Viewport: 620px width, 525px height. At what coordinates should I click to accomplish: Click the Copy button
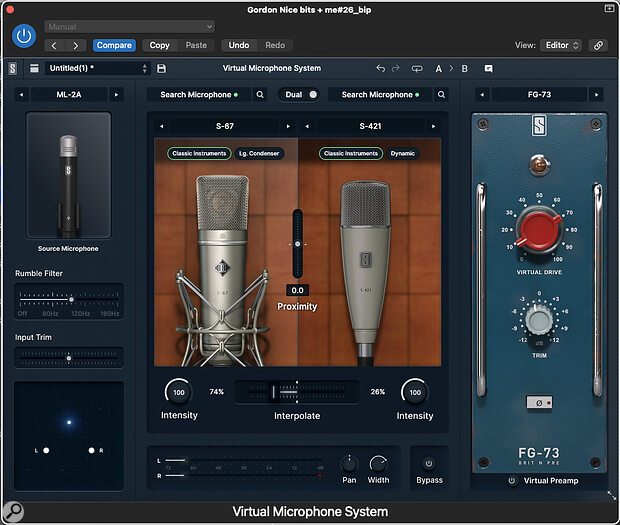click(x=160, y=45)
